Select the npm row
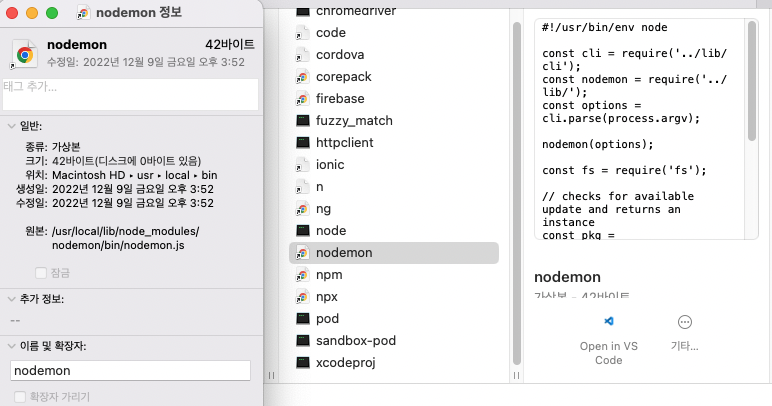772x406 pixels. point(394,275)
